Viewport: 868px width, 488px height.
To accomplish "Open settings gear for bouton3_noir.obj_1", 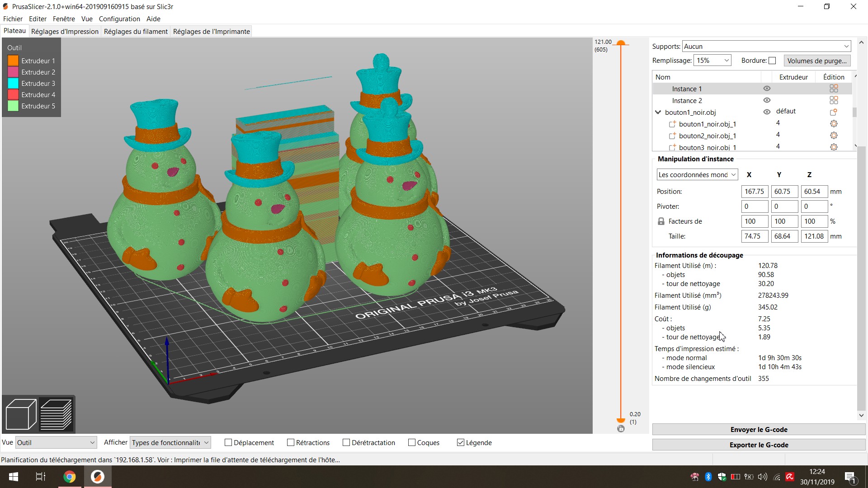I will click(834, 147).
